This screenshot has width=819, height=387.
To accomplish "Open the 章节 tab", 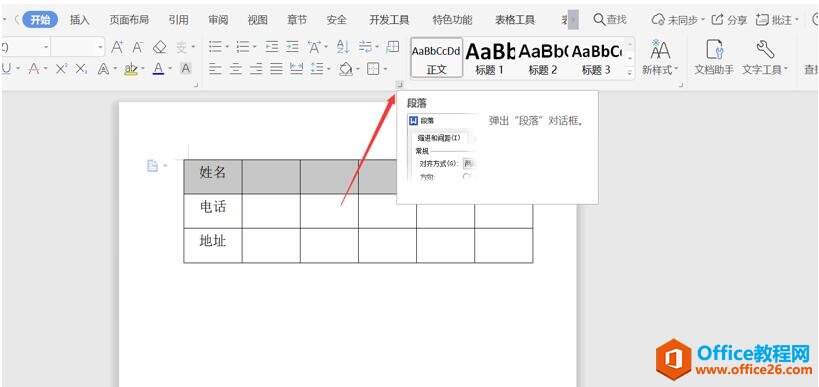I will [297, 20].
